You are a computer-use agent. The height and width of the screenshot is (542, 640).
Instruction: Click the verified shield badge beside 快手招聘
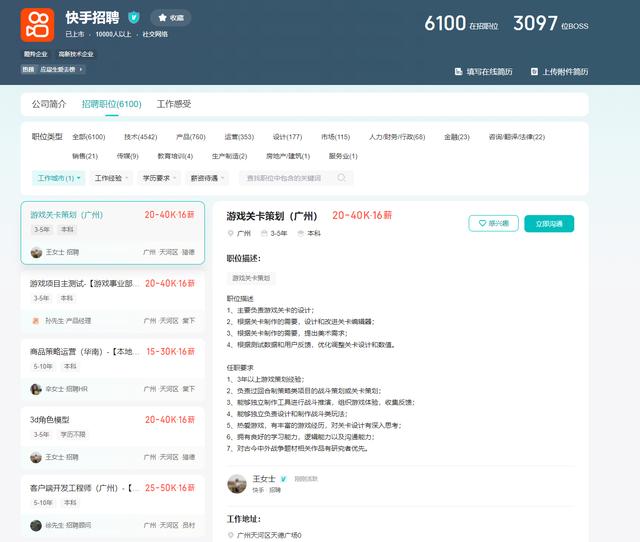pos(133,18)
